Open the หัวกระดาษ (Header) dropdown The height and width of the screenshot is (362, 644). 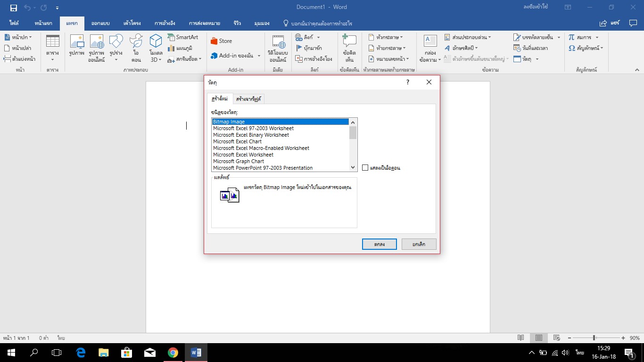(387, 37)
